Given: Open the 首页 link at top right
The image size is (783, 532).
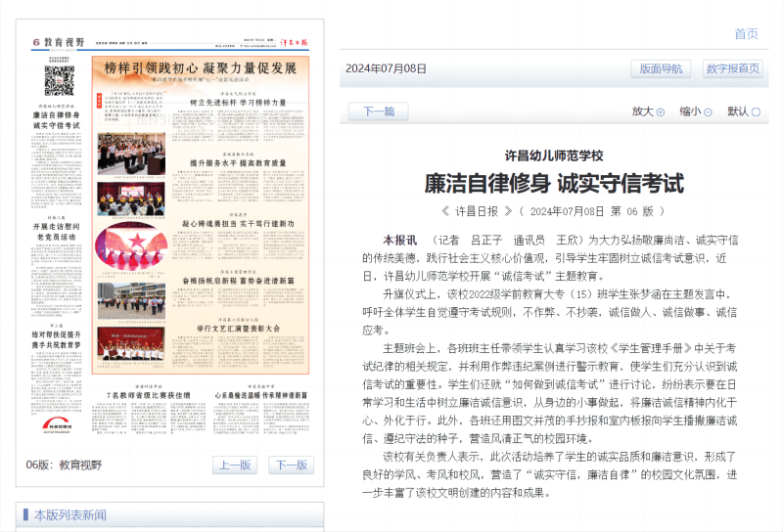Looking at the screenshot, I should point(746,34).
